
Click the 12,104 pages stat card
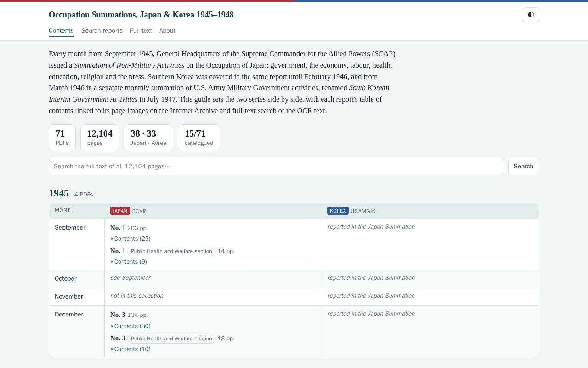(100, 138)
